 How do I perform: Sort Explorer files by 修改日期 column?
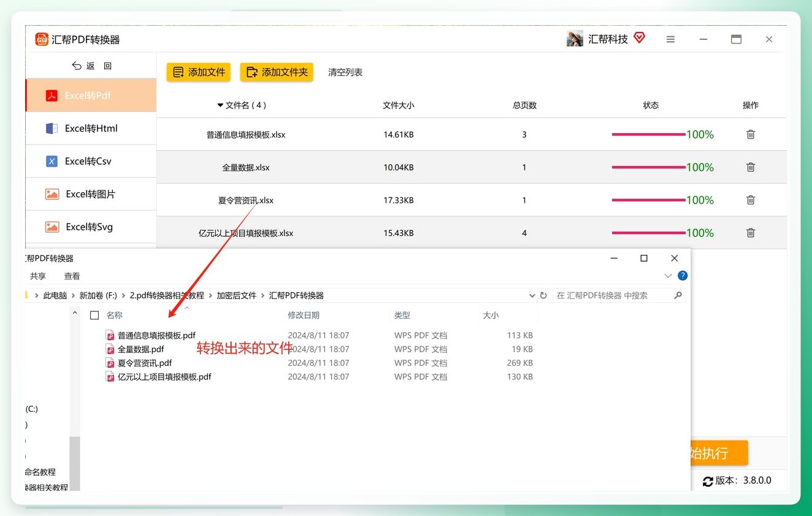point(304,315)
